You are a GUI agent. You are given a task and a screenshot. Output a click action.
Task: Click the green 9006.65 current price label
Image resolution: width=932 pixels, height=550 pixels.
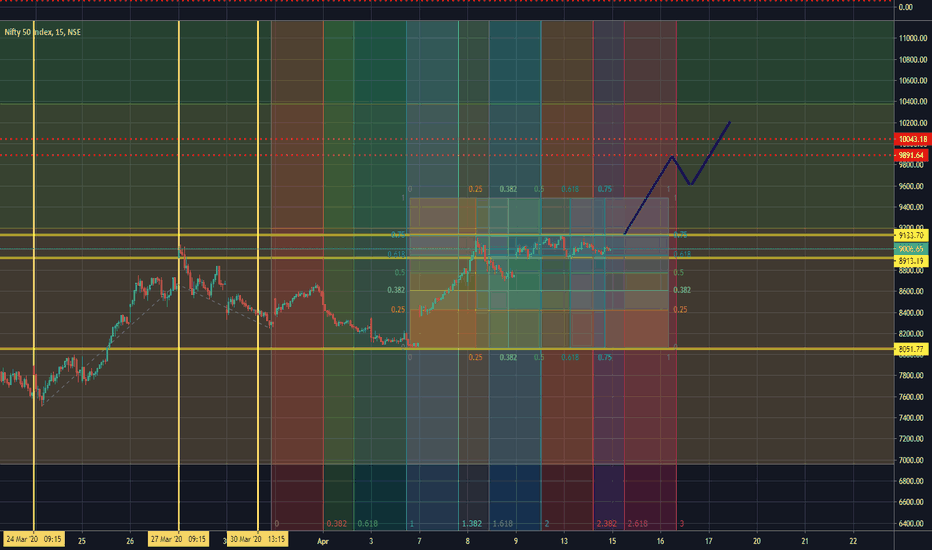[912, 249]
